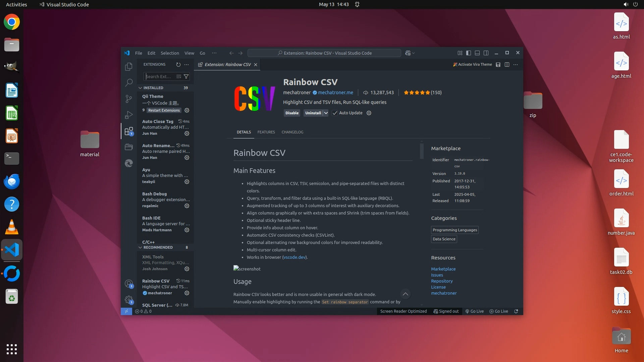Open the Search view in activity bar

click(x=128, y=82)
